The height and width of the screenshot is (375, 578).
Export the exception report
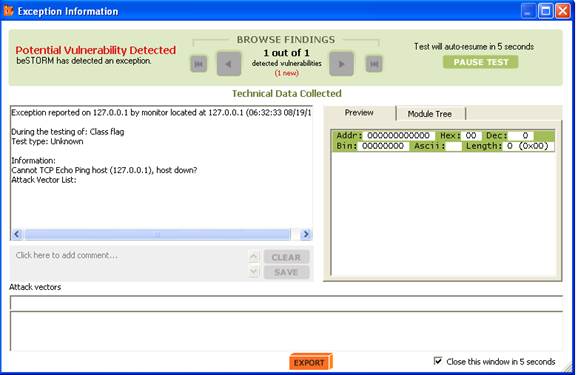coord(310,362)
